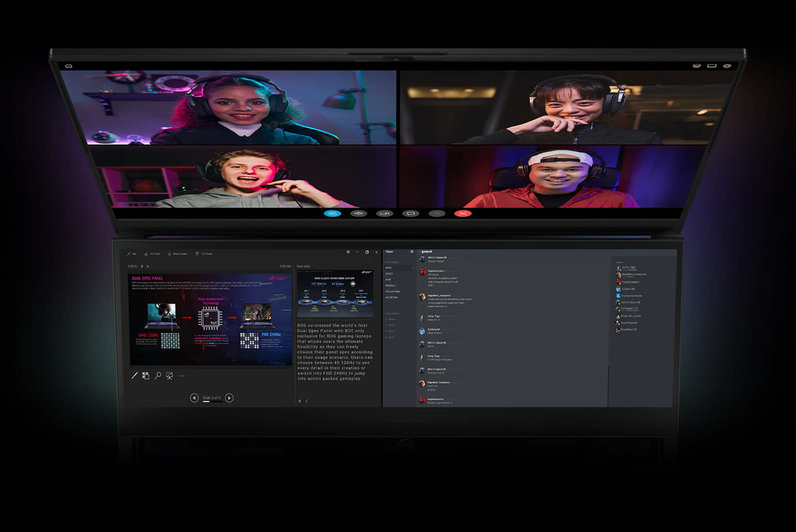Screen dimensions: 796x532
Task: Click the Blank Screen toolbar option
Action: point(178,254)
